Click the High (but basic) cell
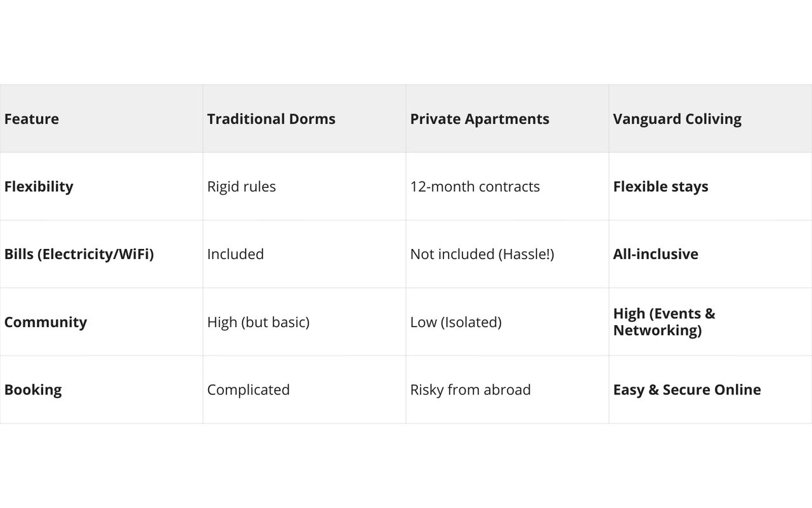 click(x=258, y=322)
